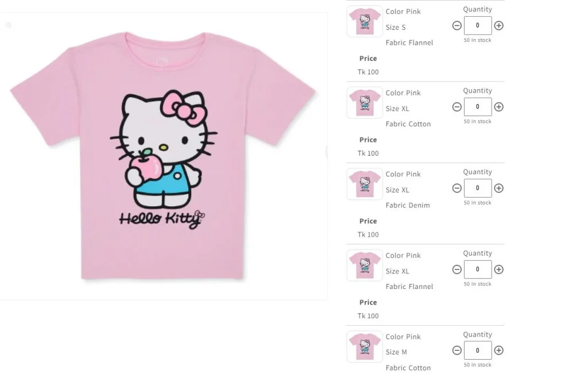
Task: Increase quantity for Pink XL Denim variant
Action: (498, 188)
